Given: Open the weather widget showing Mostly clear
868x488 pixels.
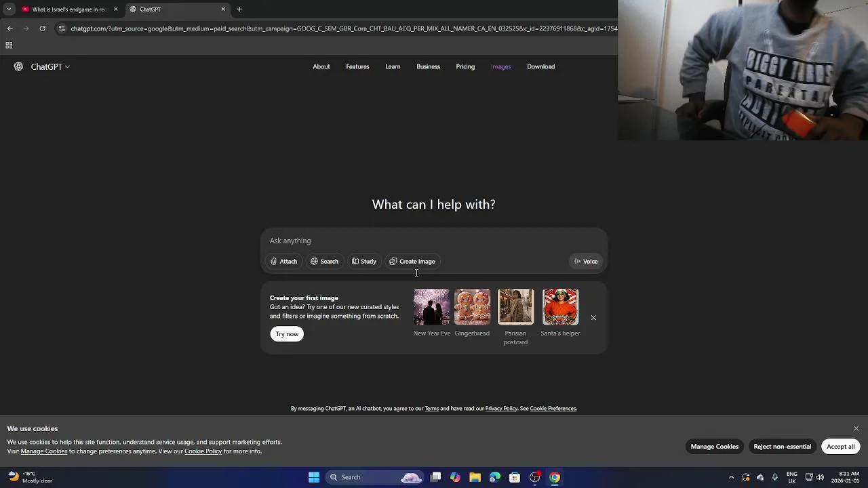Looking at the screenshot, I should click(30, 477).
